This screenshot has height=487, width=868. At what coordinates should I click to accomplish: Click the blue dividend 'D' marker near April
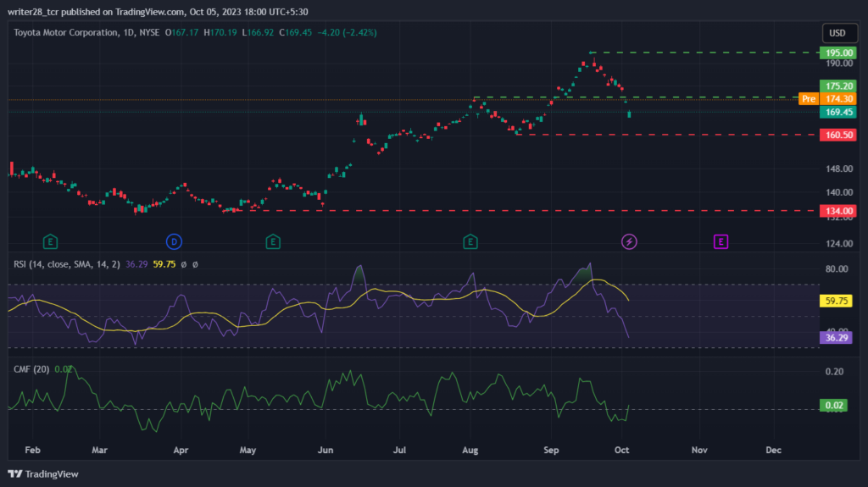click(x=174, y=242)
